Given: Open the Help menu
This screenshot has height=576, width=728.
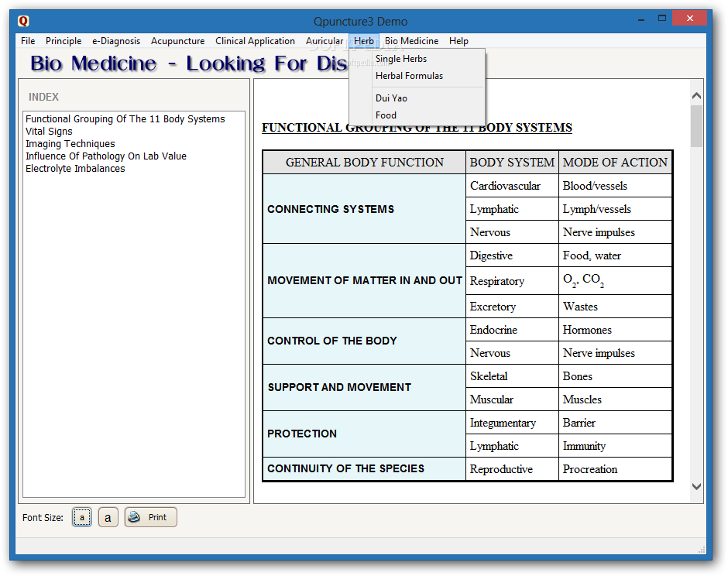Looking at the screenshot, I should coord(458,41).
